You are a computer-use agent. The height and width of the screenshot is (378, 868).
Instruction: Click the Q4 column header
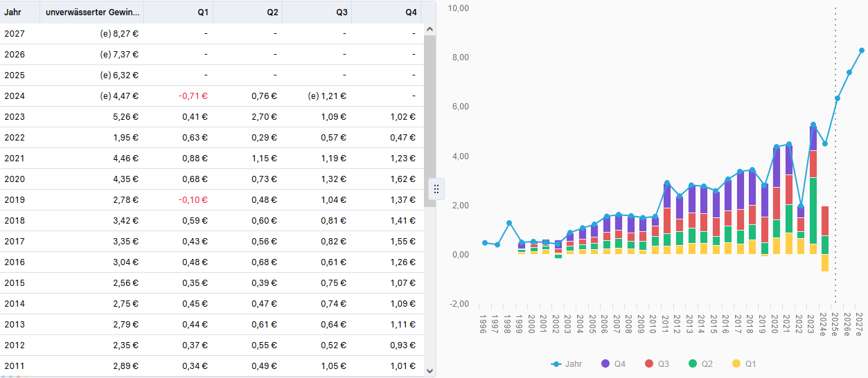[411, 12]
